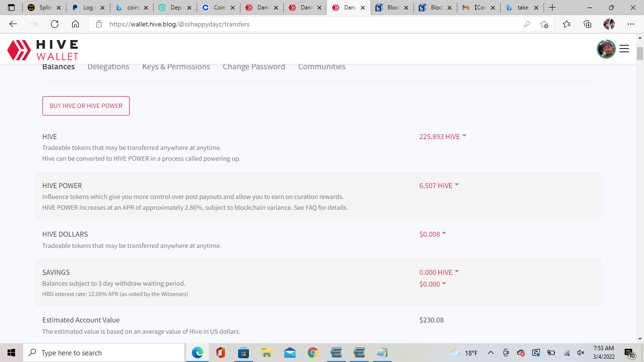
Task: Click the $230.08 estimated account value
Action: click(x=431, y=320)
